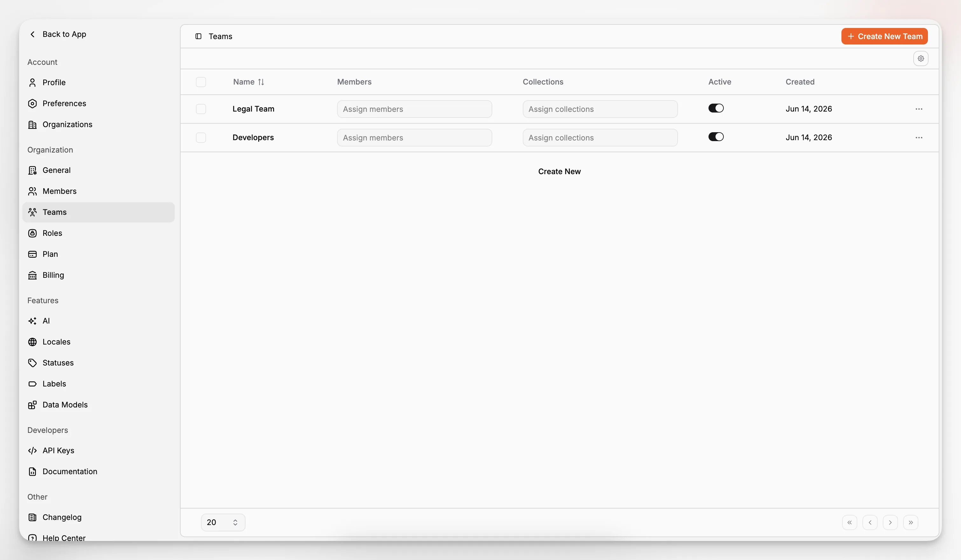Open the Preferences page

coord(99,104)
